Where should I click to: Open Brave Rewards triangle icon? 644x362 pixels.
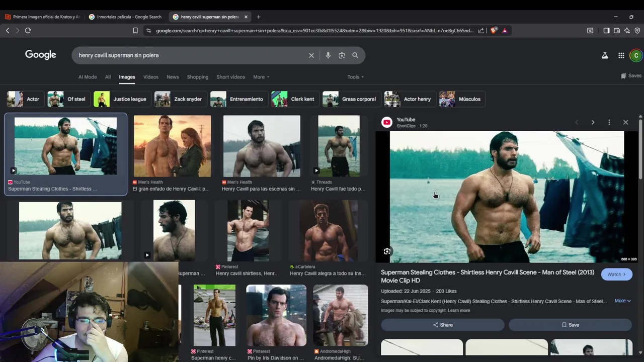click(505, 31)
